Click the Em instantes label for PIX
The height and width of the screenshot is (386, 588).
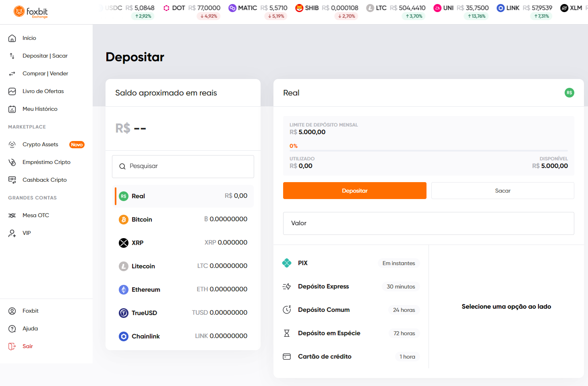399,263
